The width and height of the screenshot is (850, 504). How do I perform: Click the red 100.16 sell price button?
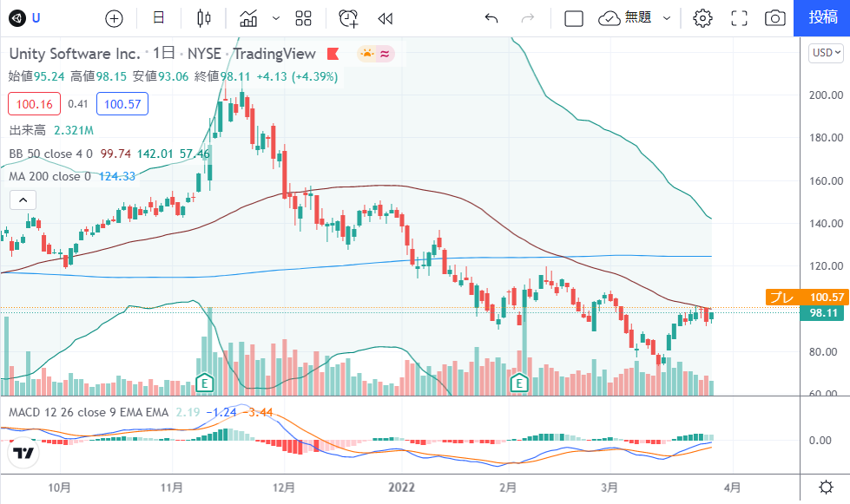point(34,104)
